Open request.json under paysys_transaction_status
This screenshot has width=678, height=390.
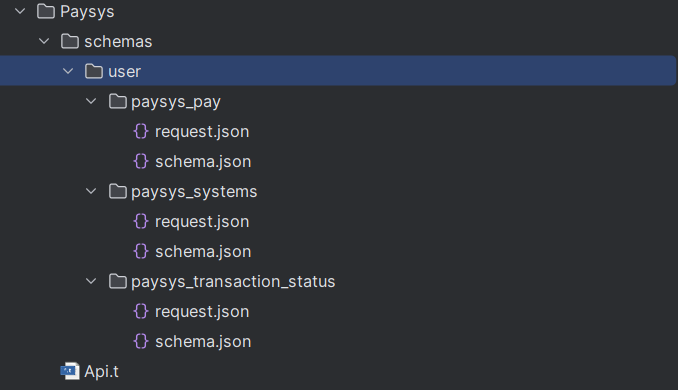pos(202,311)
